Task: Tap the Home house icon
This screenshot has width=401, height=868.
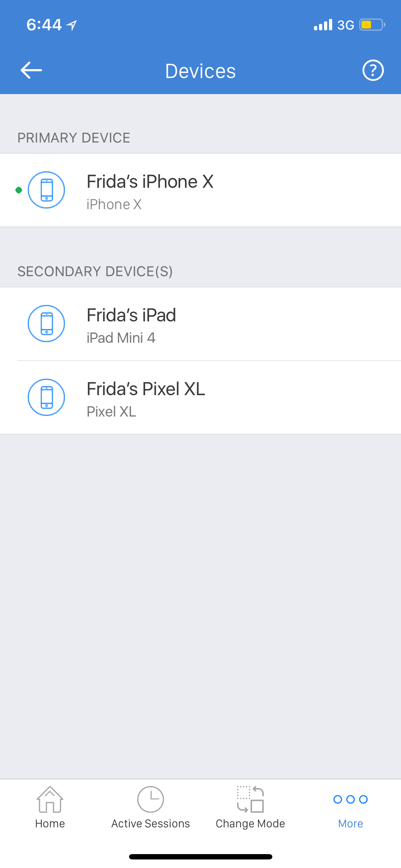Action: click(x=50, y=799)
